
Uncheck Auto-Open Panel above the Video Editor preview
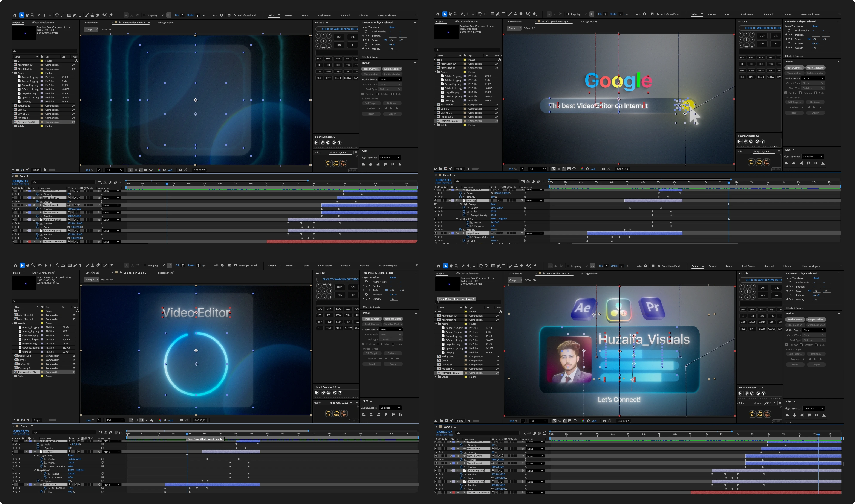(x=235, y=265)
